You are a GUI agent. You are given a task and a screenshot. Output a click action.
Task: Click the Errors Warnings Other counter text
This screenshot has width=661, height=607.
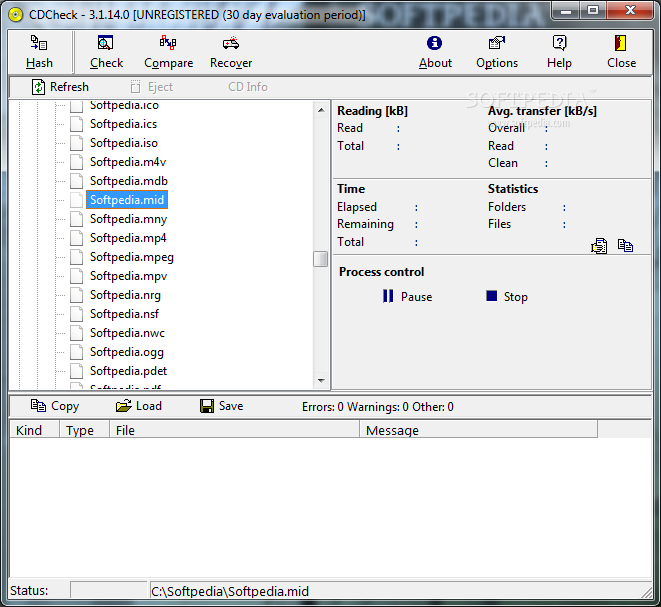click(x=378, y=407)
